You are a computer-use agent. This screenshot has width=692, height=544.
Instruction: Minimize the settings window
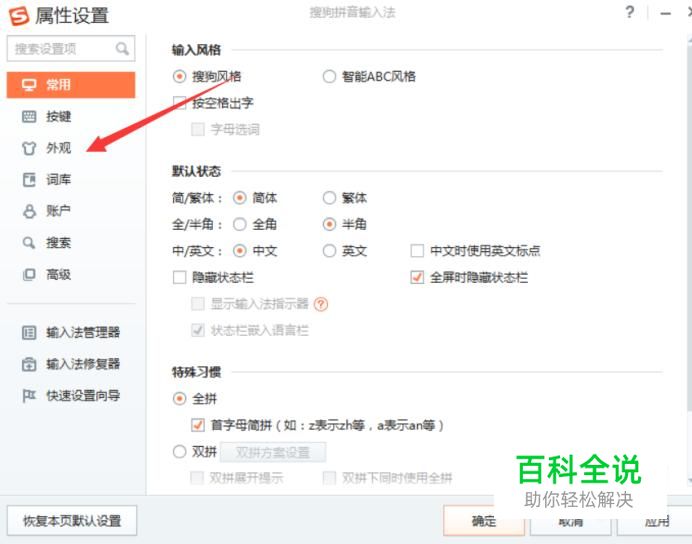666,13
